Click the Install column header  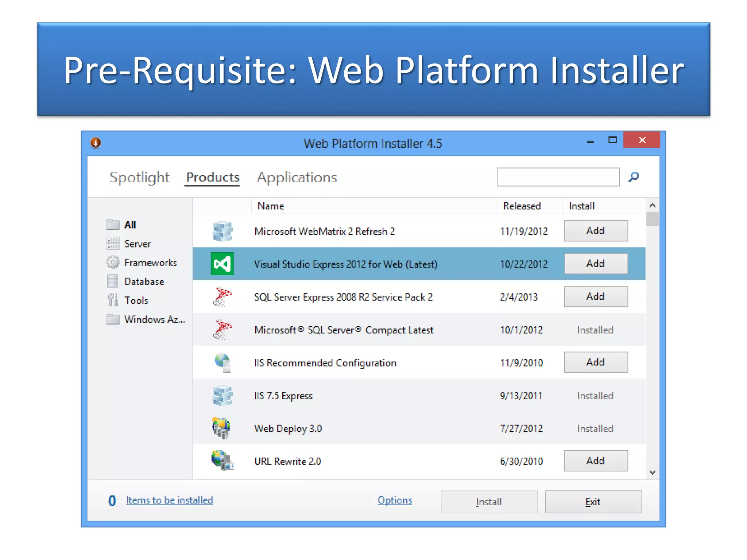(582, 206)
